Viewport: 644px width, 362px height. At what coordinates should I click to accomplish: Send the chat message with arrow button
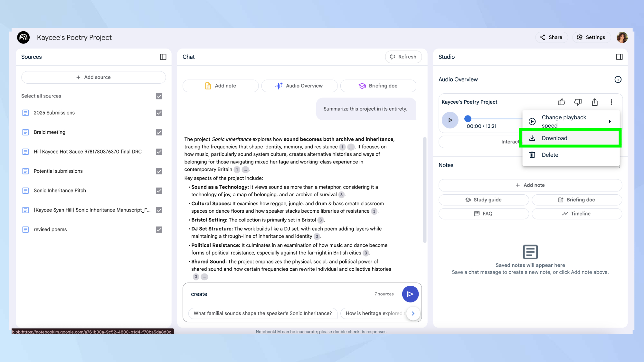410,294
